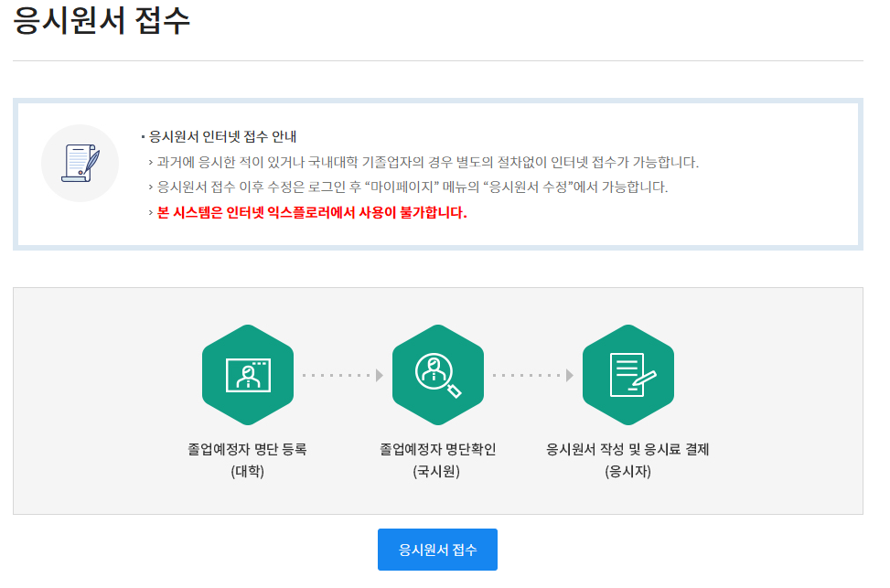890x588 pixels.
Task: Click the 응시원서 작성 및 응시료 결제 hexagon icon
Action: (627, 375)
